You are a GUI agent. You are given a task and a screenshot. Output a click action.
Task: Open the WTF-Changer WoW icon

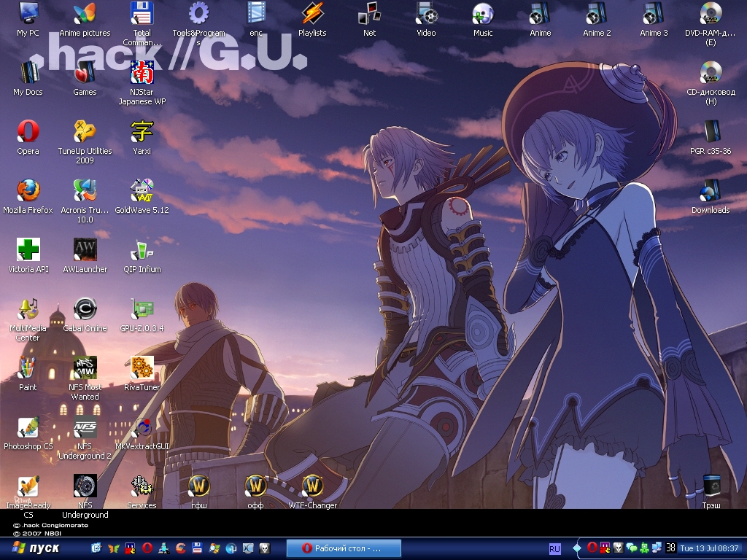tap(312, 486)
